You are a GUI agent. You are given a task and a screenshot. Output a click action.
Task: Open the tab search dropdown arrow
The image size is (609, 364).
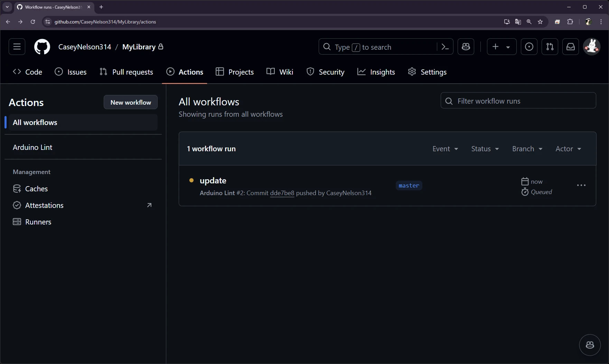pyautogui.click(x=7, y=7)
